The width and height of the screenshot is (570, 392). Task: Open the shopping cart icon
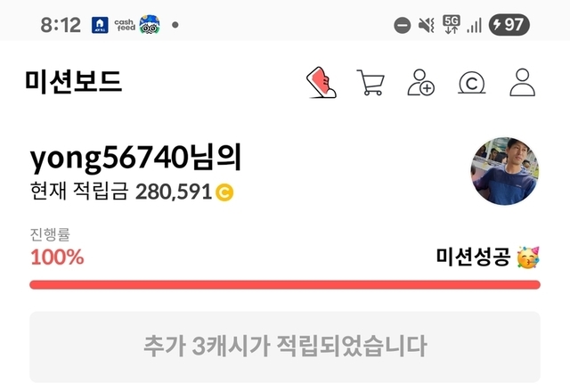coord(370,83)
